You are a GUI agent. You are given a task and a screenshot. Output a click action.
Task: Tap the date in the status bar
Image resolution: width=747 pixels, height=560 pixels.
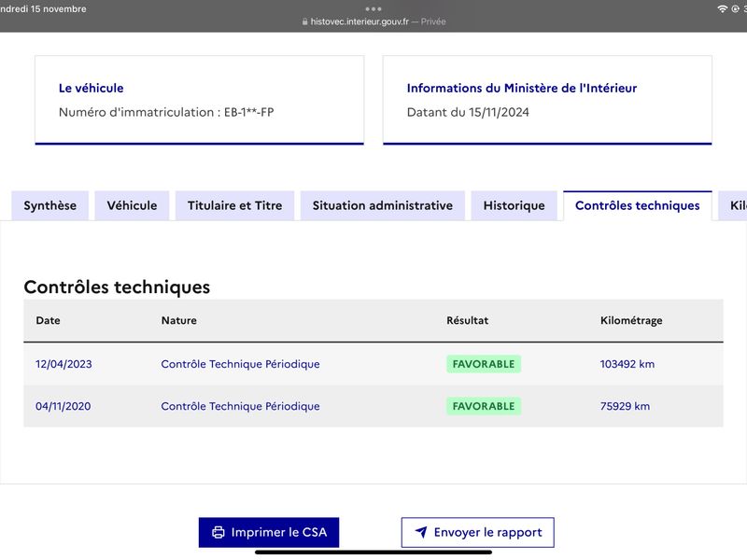point(43,9)
